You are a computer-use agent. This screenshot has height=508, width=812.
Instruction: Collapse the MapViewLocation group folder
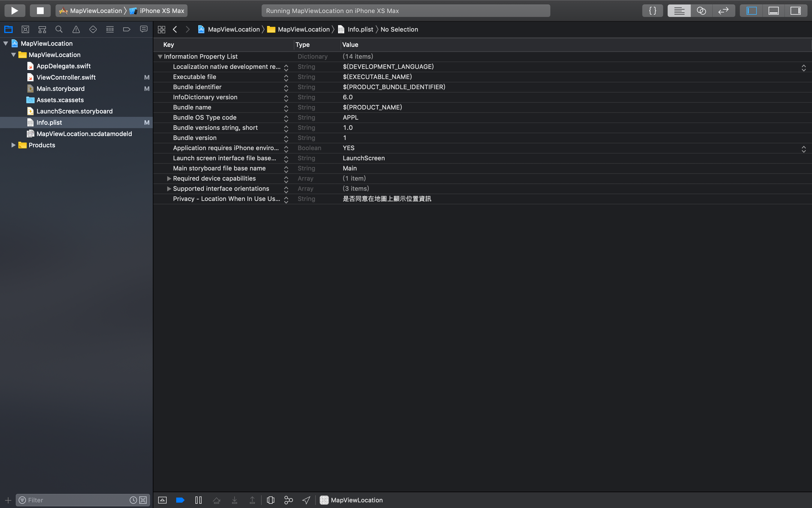(x=14, y=55)
